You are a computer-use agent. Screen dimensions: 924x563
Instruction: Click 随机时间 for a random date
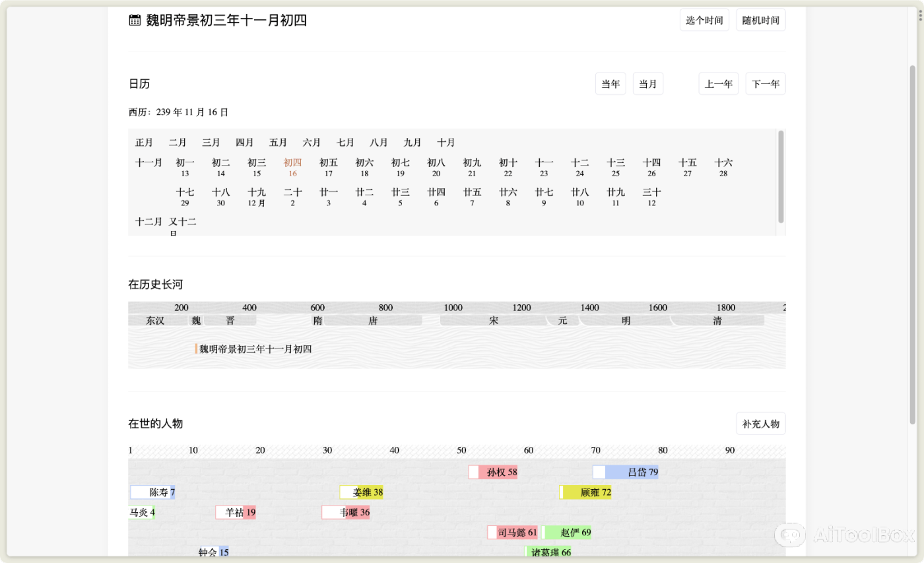pos(760,20)
